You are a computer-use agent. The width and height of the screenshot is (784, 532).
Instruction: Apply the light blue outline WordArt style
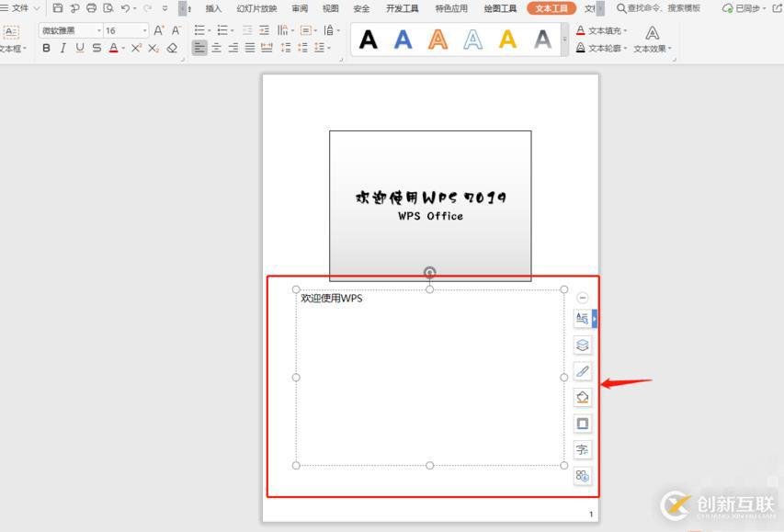tap(473, 40)
